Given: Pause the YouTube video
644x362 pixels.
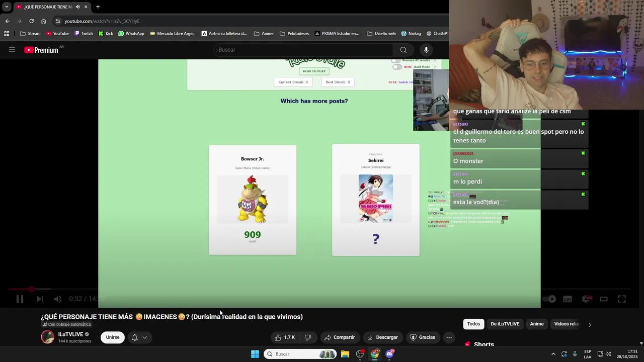Looking at the screenshot, I should (x=20, y=299).
